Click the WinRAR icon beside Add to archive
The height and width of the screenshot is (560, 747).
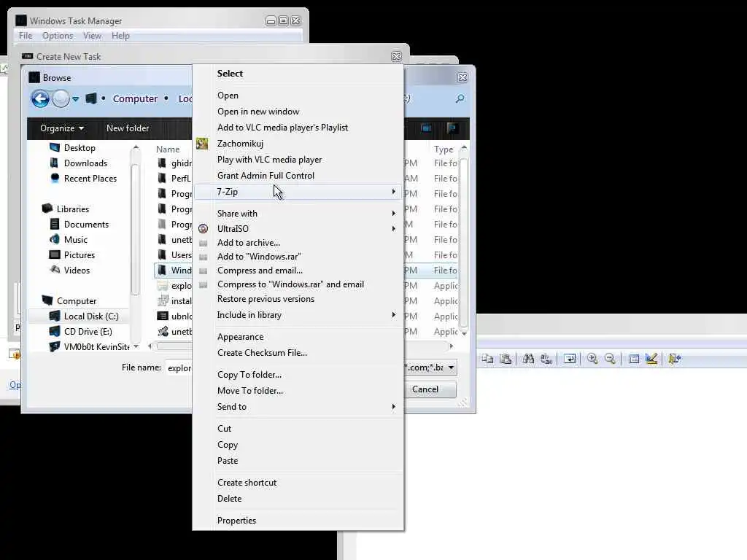tap(203, 243)
